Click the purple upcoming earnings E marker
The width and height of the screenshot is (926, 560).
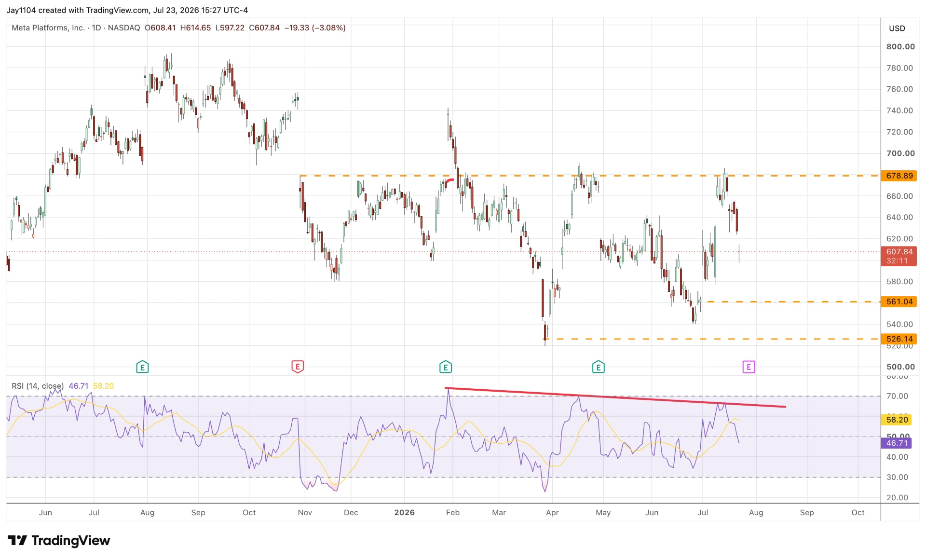pyautogui.click(x=749, y=367)
